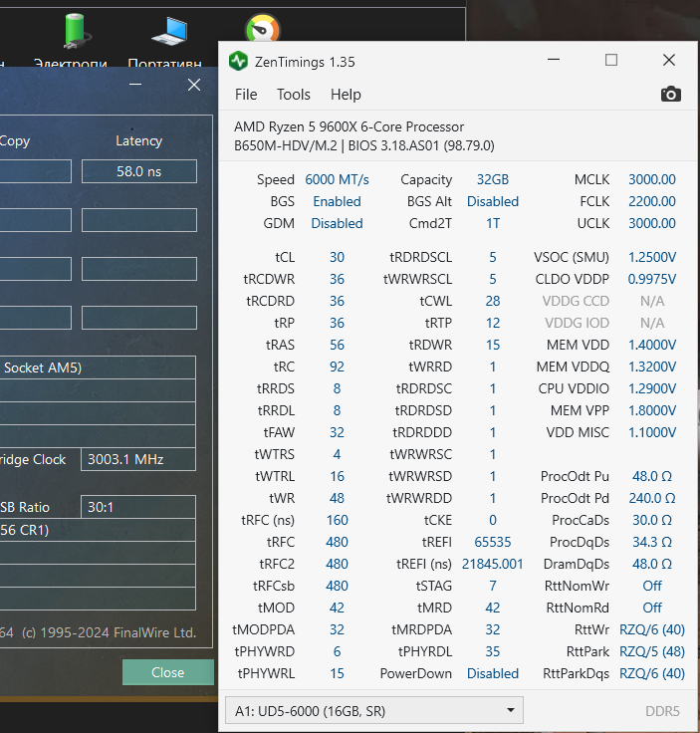Viewport: 700px width, 733px height.
Task: Click the DDR5 label at bottom right
Action: point(662,711)
